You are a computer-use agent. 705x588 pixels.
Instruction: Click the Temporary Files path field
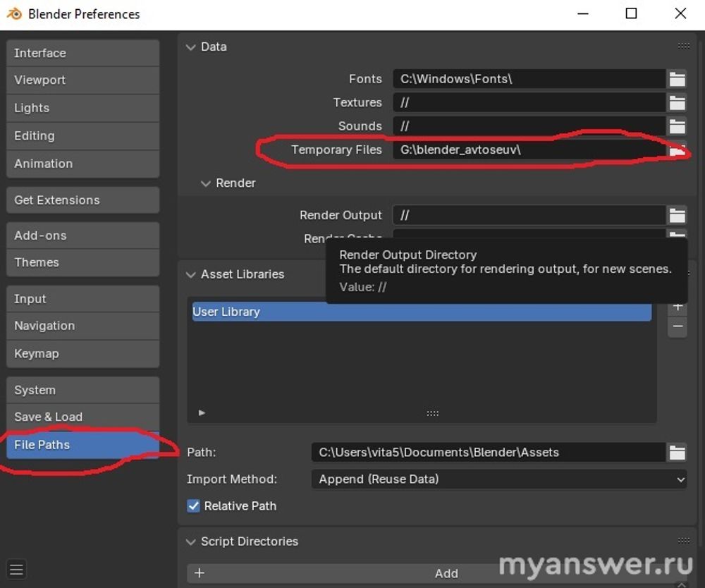click(529, 150)
